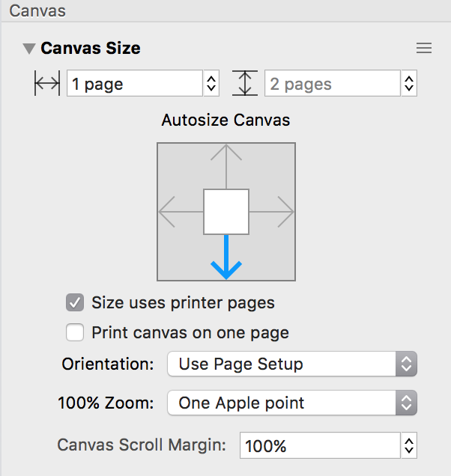Open the Canvas Size panel options menu icon
451x476 pixels.
424,48
